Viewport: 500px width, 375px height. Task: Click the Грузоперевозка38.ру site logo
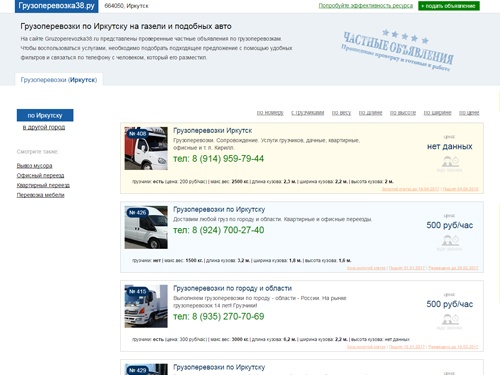click(57, 6)
